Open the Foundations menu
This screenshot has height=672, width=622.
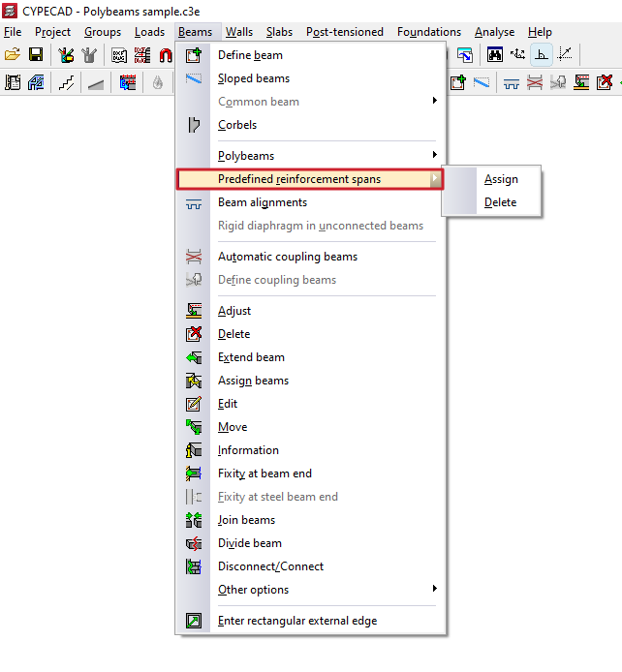429,32
